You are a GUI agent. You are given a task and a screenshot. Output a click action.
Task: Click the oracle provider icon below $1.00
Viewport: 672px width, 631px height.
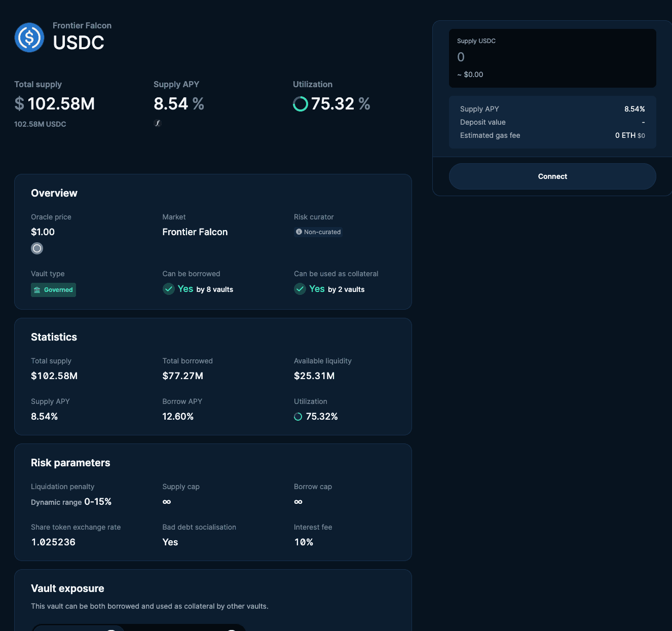(37, 248)
